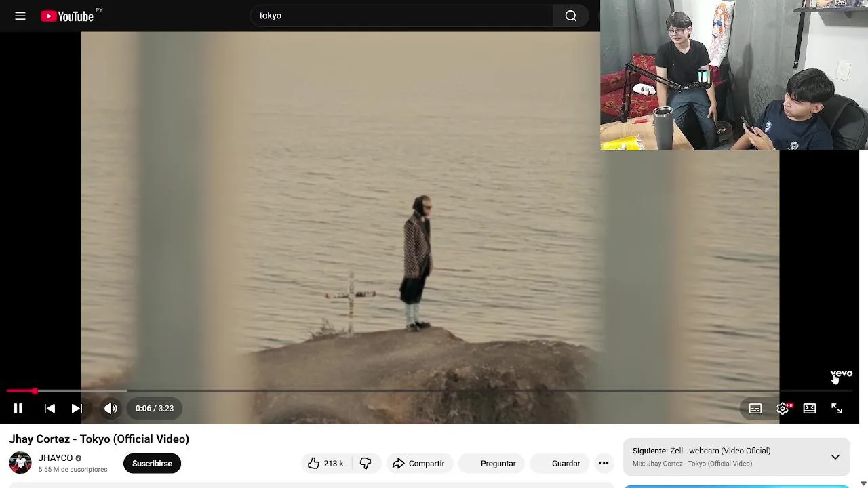Open more actions three-dot menu
The height and width of the screenshot is (488, 868).
pyautogui.click(x=604, y=464)
